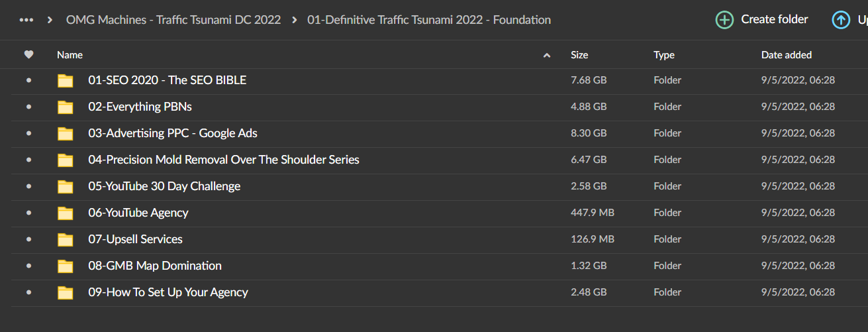Click date added for 09-How To Set Up row

point(798,292)
